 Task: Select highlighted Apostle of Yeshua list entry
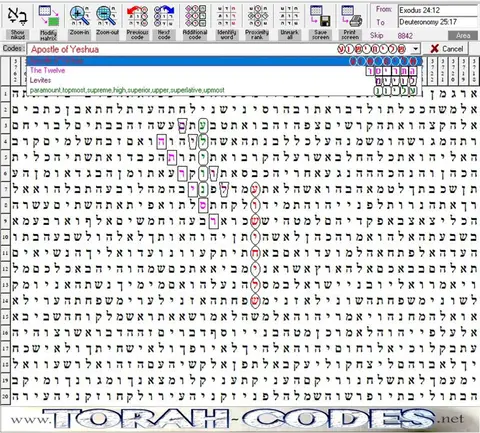[x=224, y=61]
